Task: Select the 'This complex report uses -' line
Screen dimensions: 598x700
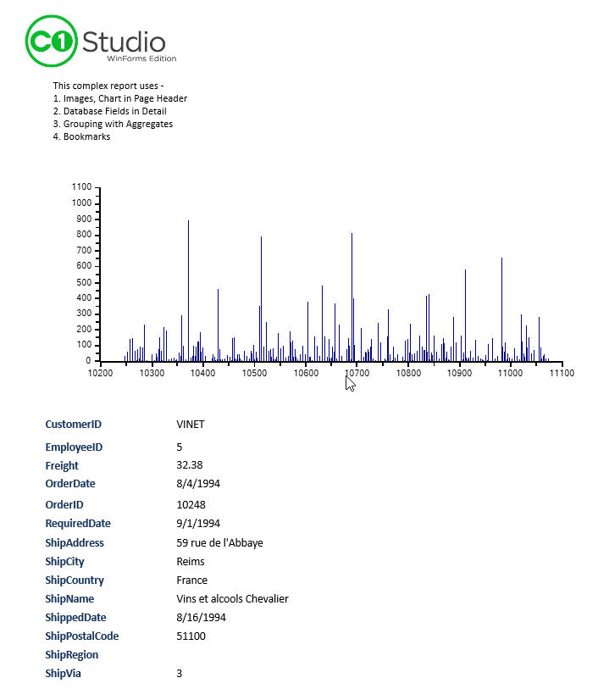Action: pos(108,86)
